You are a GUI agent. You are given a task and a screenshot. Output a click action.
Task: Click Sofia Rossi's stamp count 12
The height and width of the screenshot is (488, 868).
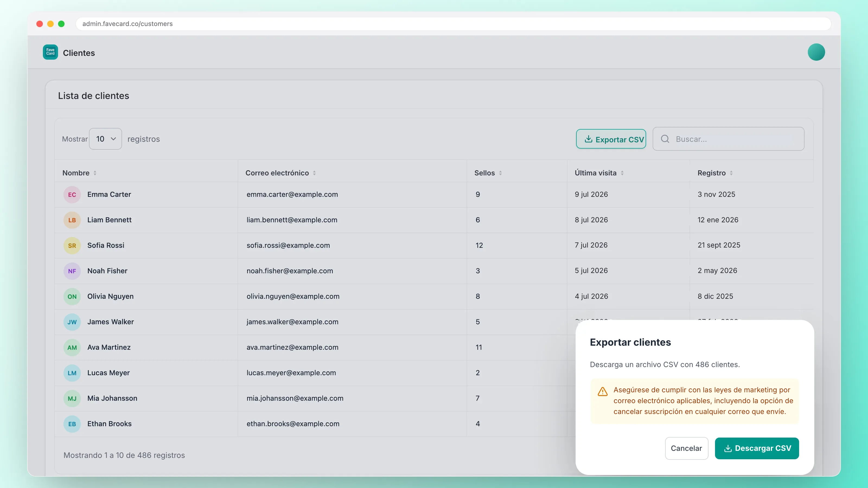(x=479, y=246)
